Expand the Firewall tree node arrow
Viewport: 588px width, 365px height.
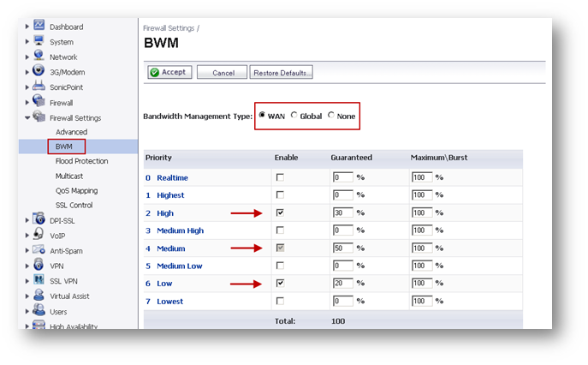27,103
